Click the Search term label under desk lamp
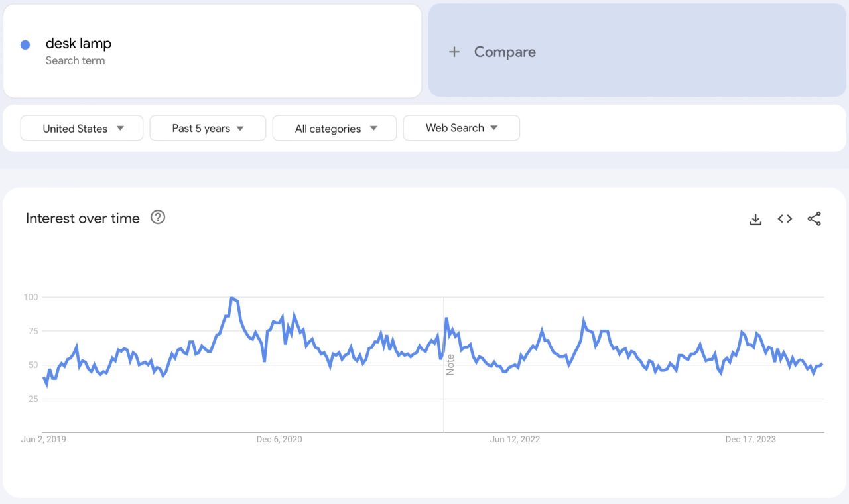Image resolution: width=849 pixels, height=504 pixels. (x=75, y=60)
